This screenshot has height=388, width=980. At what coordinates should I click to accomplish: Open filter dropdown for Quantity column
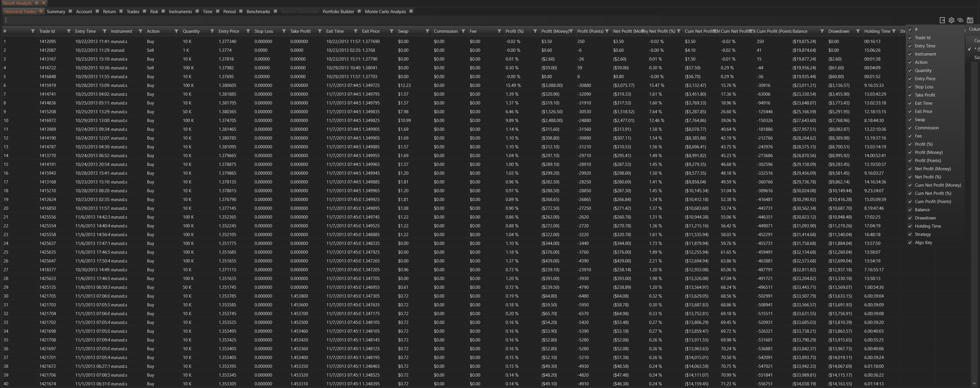click(212, 31)
